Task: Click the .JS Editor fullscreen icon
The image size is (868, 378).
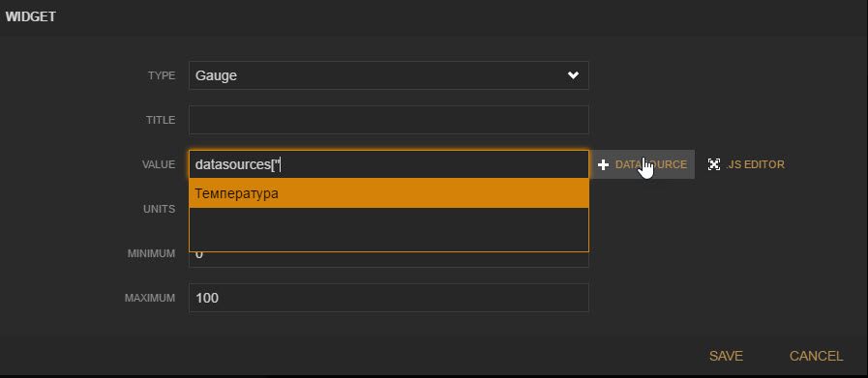Action: (x=713, y=164)
